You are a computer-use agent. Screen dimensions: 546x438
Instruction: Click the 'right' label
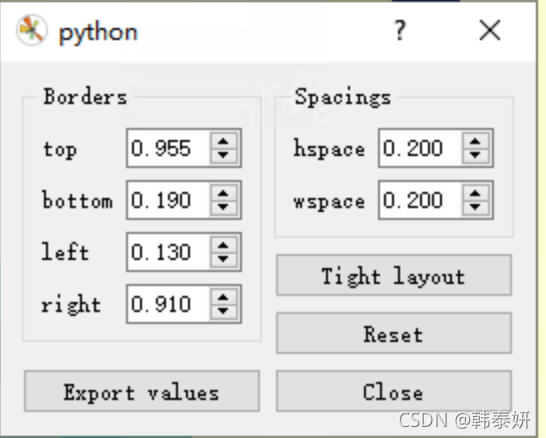click(71, 305)
